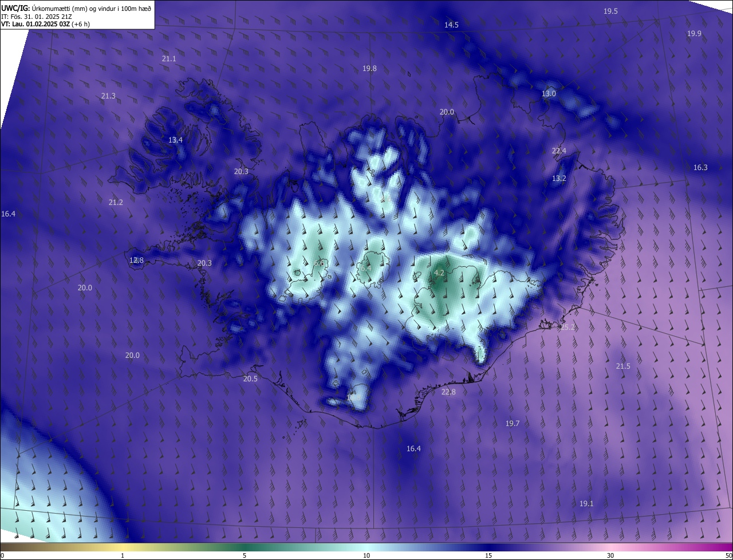Click the 19.7 value label
The image size is (733, 560).
[513, 424]
